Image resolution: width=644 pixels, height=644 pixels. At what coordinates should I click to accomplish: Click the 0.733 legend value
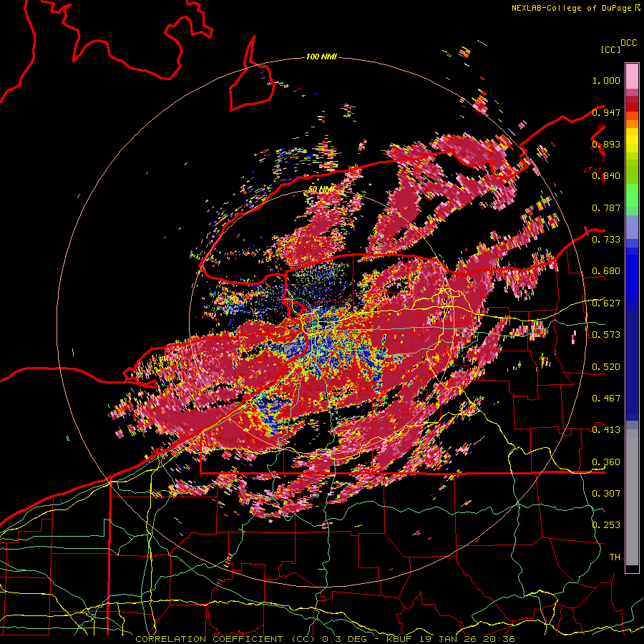pos(606,240)
